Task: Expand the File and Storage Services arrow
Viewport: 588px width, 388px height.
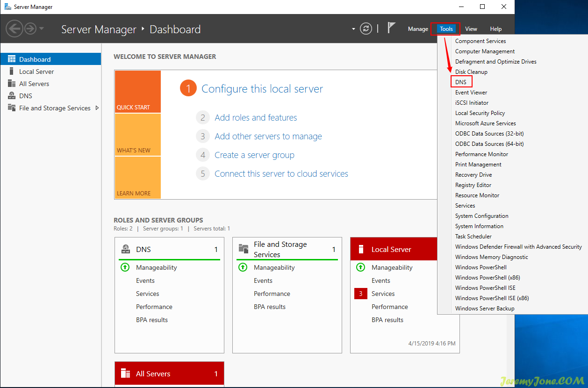Action: (x=97, y=108)
